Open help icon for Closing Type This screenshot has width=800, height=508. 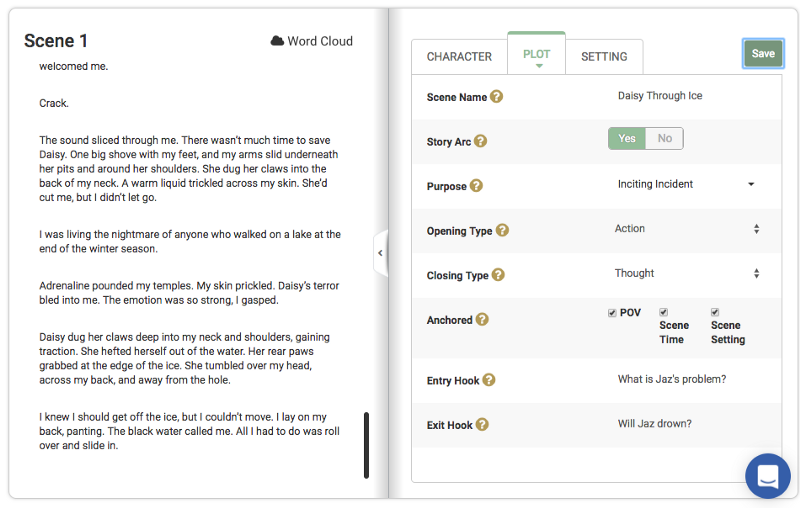[497, 275]
